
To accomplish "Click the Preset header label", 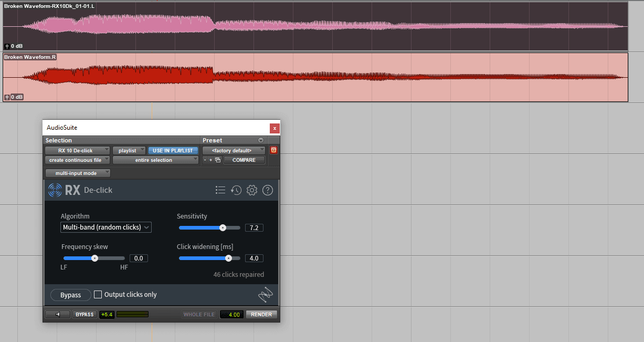I will click(213, 140).
